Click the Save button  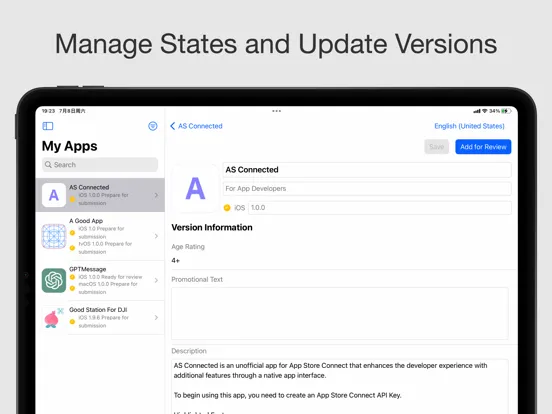pos(437,147)
